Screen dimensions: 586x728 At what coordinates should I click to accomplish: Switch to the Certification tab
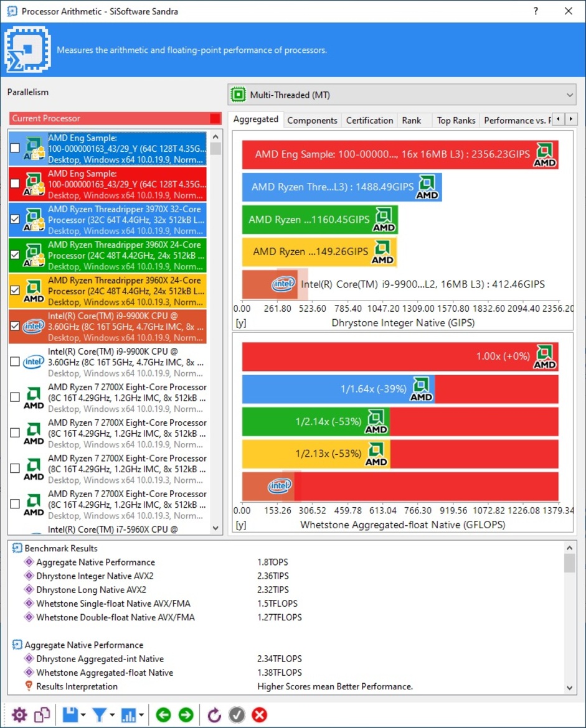pos(369,120)
